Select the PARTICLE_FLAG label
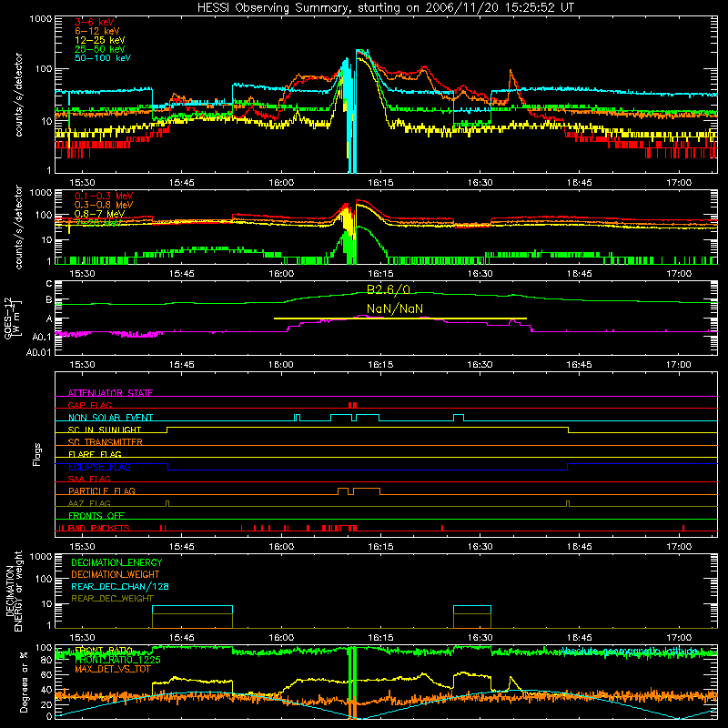The width and height of the screenshot is (728, 728). pyautogui.click(x=102, y=490)
